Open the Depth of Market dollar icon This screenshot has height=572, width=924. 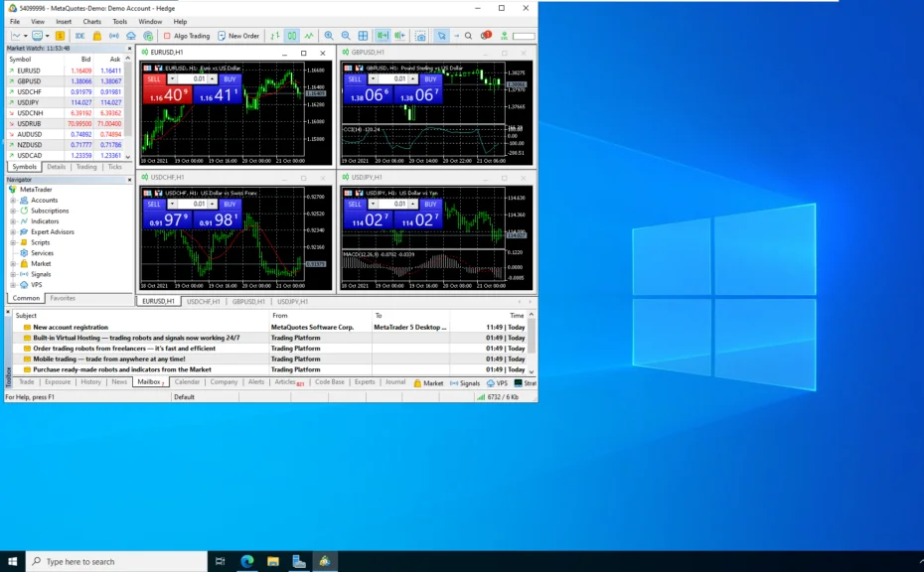click(x=60, y=36)
